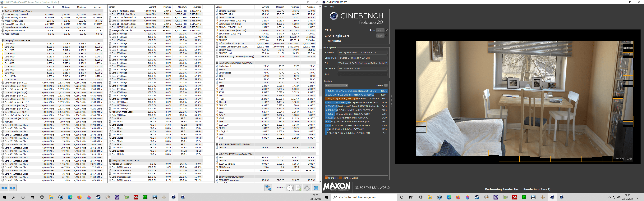644x201 pixels.
Task: Open Steam on the taskbar with the search box
Action: click(477, 197)
